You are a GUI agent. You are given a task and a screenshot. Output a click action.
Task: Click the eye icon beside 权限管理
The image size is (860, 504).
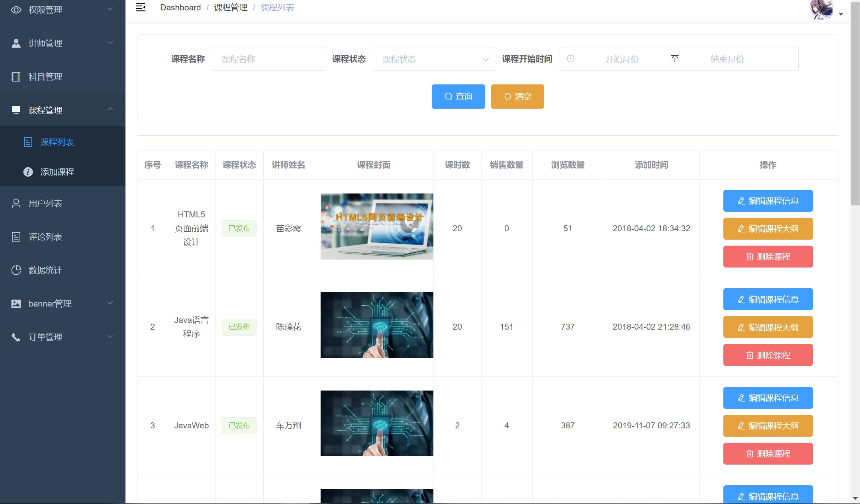click(x=16, y=10)
